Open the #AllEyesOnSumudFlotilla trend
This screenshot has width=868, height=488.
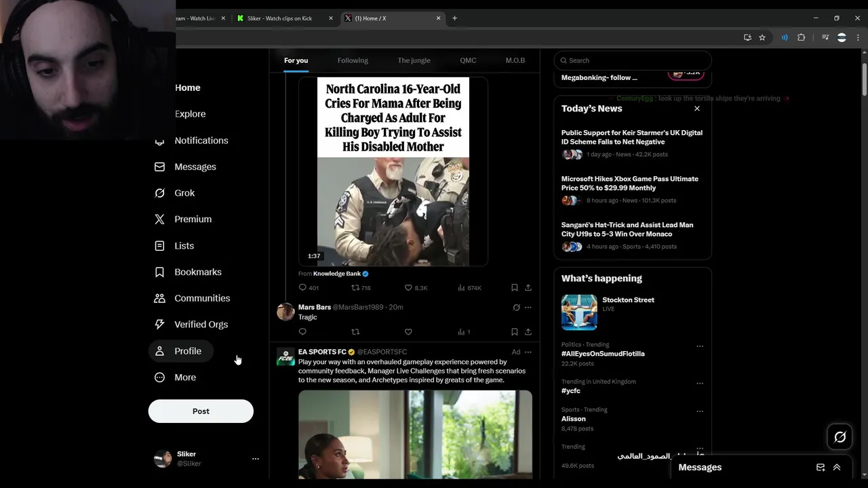point(603,354)
